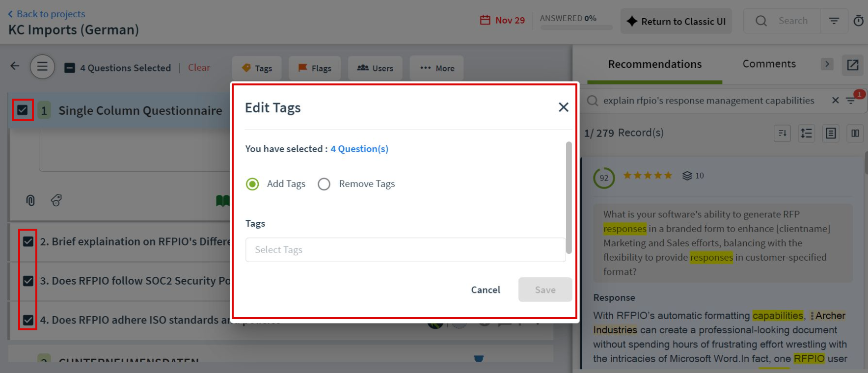Click Clear selection link
The width and height of the screenshot is (868, 373).
tap(199, 68)
